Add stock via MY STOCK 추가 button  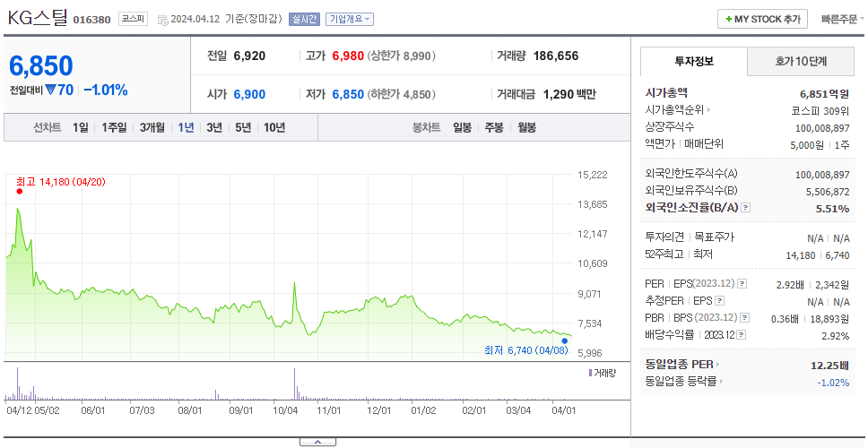pos(763,19)
